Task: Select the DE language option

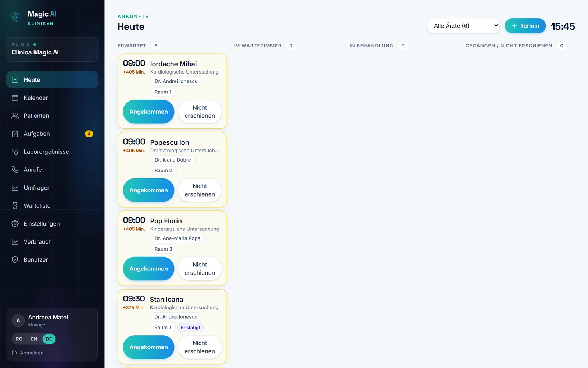Action: tap(49, 339)
